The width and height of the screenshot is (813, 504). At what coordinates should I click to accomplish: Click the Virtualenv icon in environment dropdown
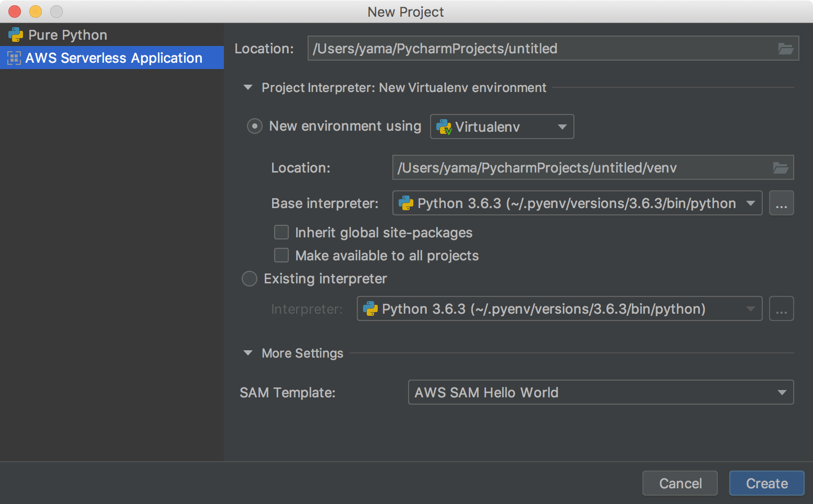(x=444, y=127)
